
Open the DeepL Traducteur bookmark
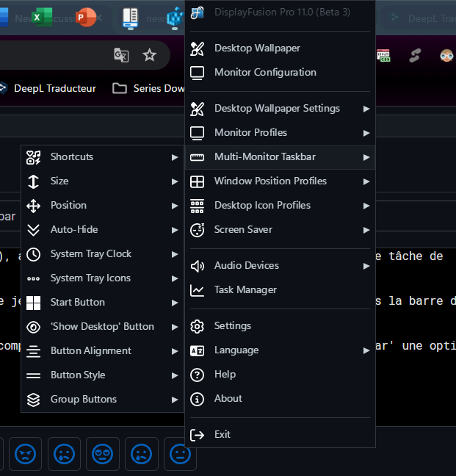47,88
